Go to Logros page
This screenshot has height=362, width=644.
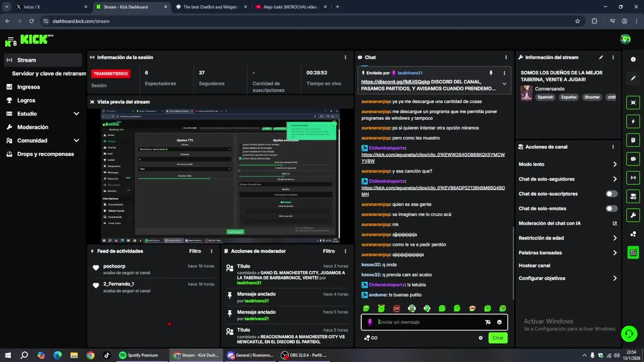(26, 101)
